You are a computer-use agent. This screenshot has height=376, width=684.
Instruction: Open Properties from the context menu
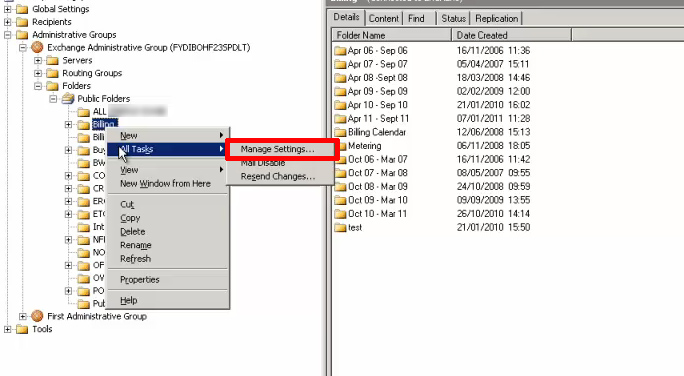(168, 280)
